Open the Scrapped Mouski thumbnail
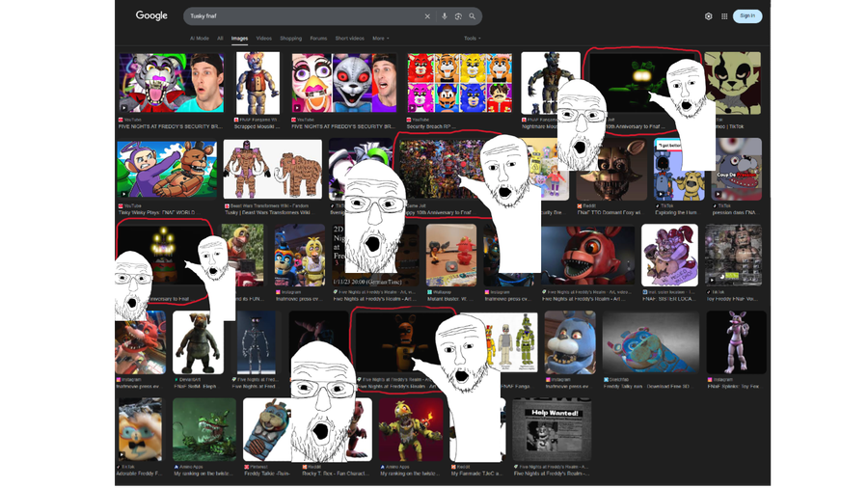This screenshot has height=488, width=868. tap(258, 82)
